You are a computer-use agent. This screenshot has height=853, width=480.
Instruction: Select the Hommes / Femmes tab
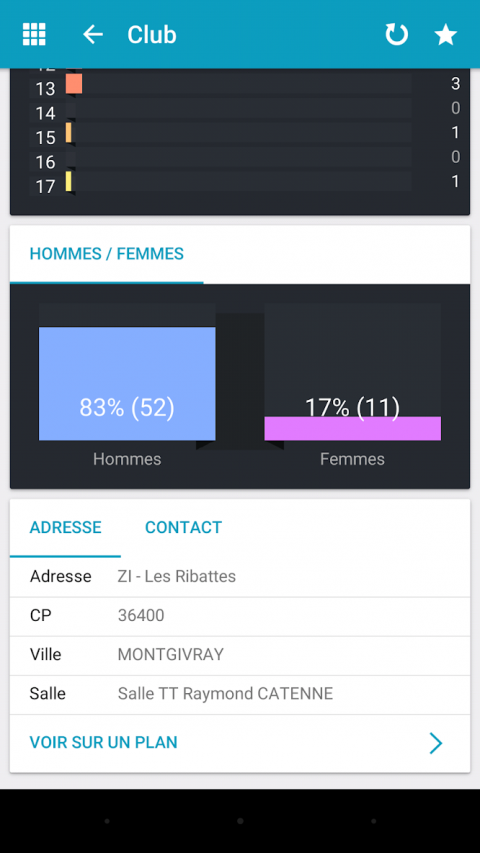(x=107, y=254)
